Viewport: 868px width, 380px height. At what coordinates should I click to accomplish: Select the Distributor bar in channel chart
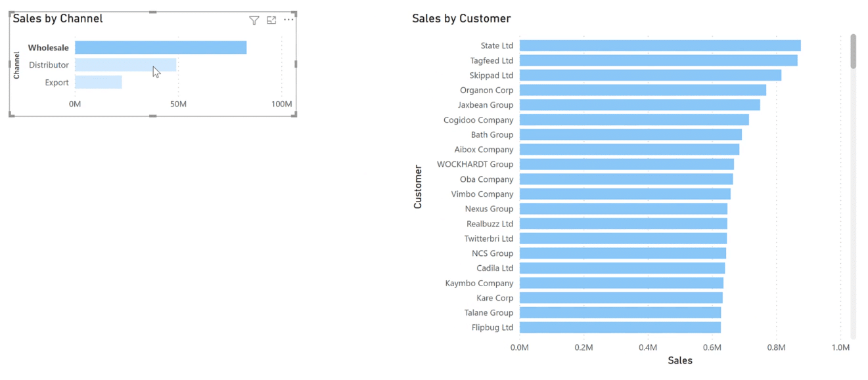(126, 65)
